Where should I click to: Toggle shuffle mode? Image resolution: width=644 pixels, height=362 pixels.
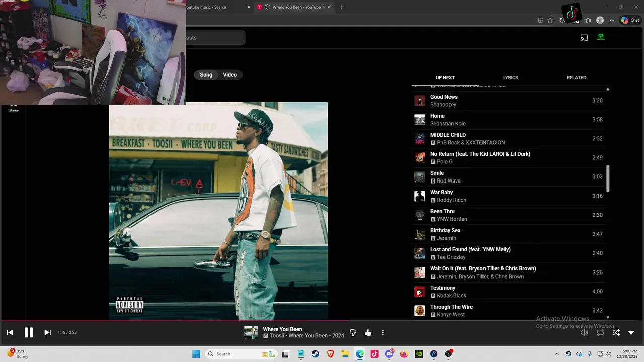(616, 332)
